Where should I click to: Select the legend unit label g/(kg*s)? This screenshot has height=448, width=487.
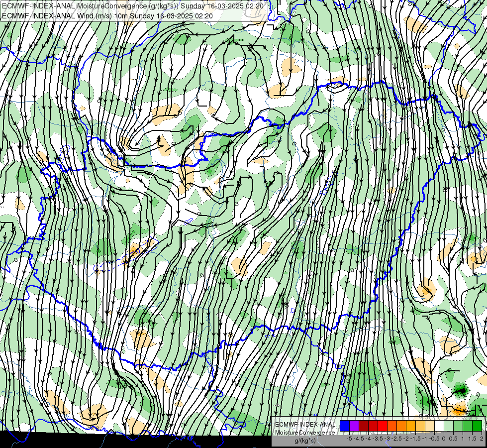click(305, 440)
